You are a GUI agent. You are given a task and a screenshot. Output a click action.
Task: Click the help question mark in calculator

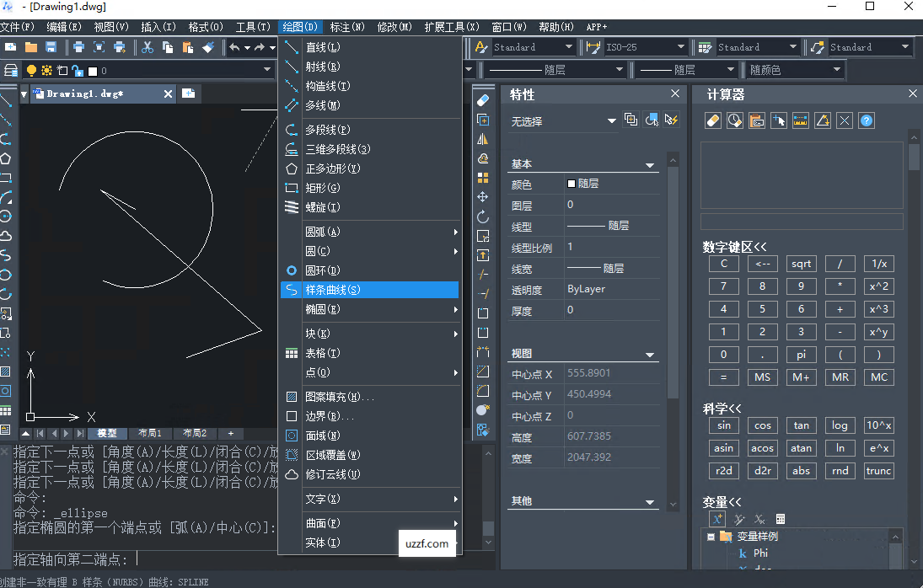[867, 120]
